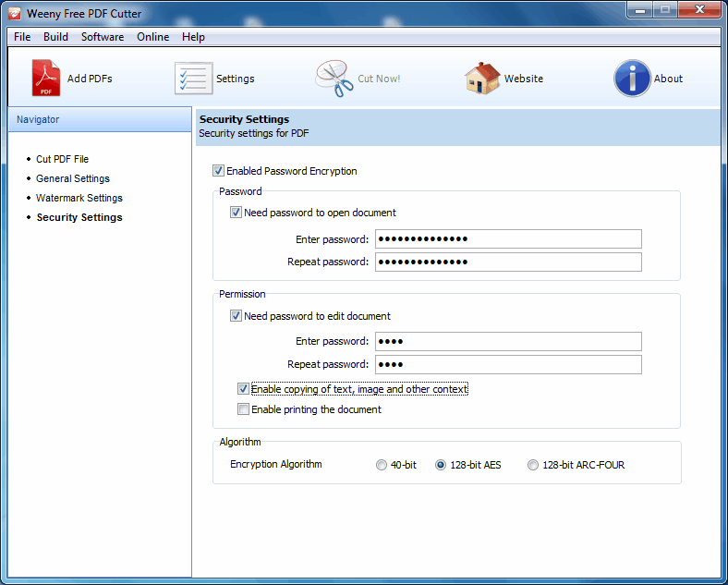
Task: Open the Website house icon
Action: 482,78
